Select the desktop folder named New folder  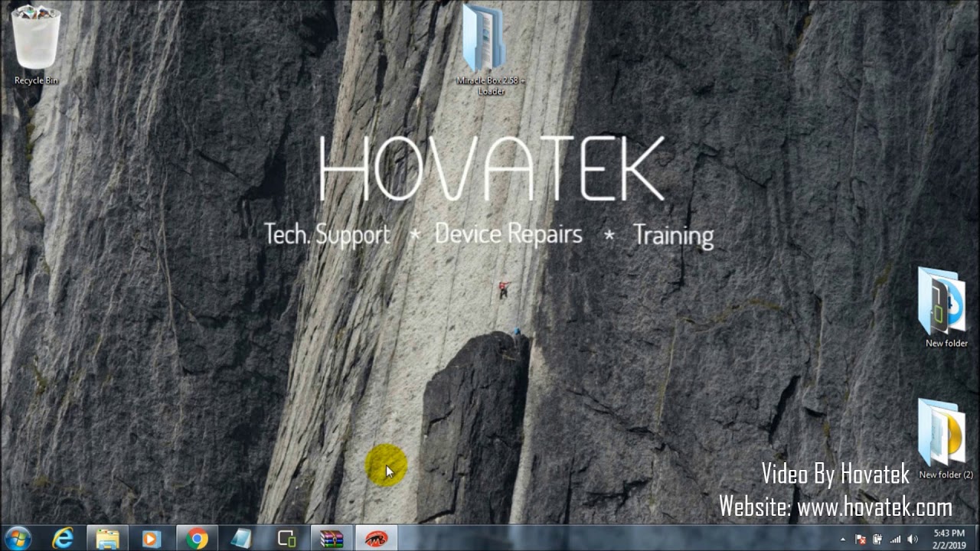click(946, 308)
